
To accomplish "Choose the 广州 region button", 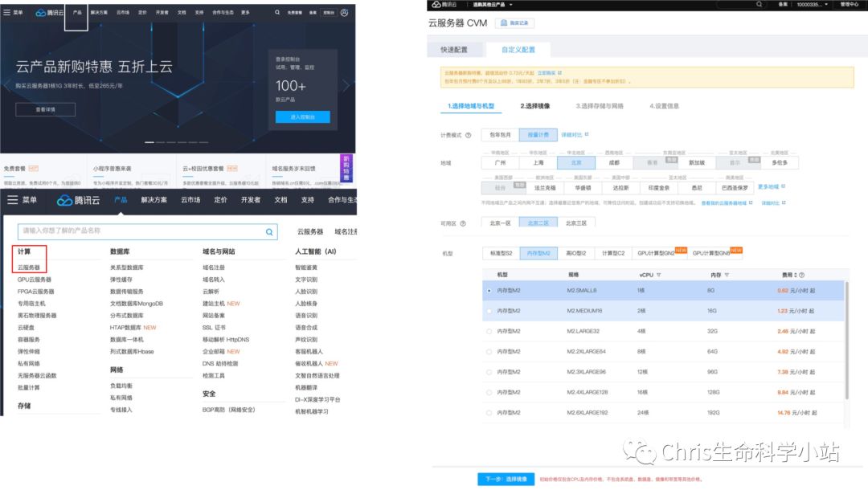I will tap(501, 163).
